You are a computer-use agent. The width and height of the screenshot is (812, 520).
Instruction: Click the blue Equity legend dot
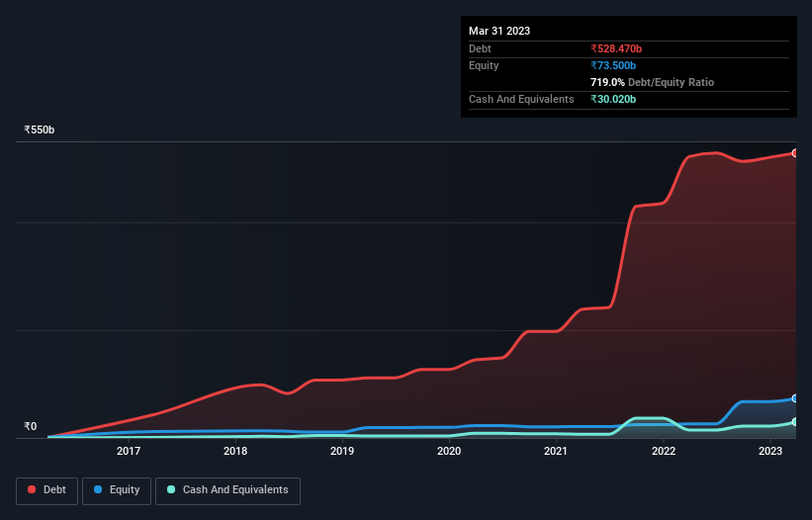98,489
